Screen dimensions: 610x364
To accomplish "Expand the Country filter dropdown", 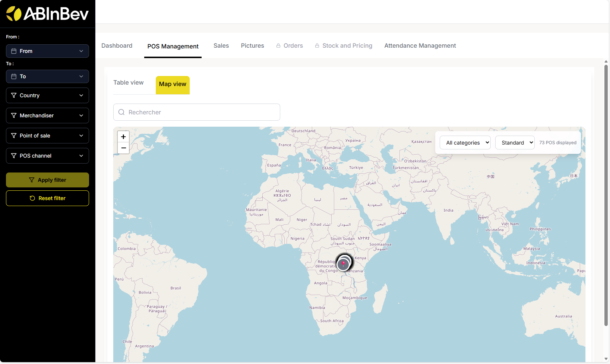I will [47, 95].
